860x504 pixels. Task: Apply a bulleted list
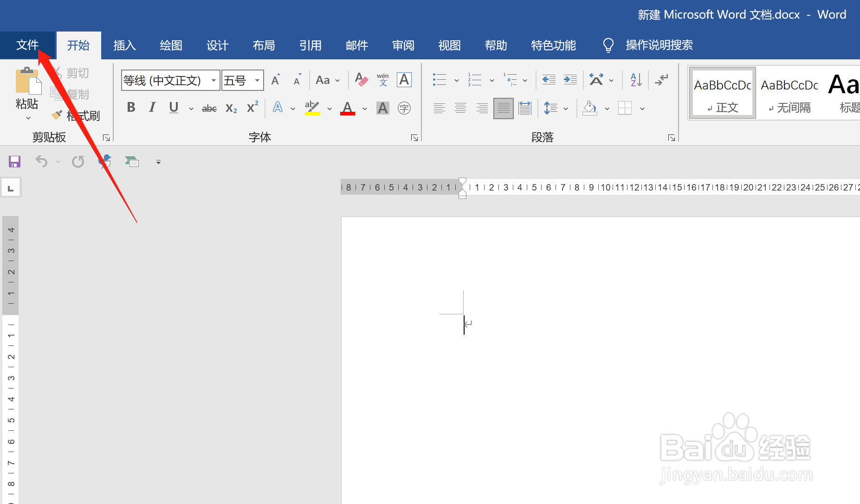tap(440, 80)
